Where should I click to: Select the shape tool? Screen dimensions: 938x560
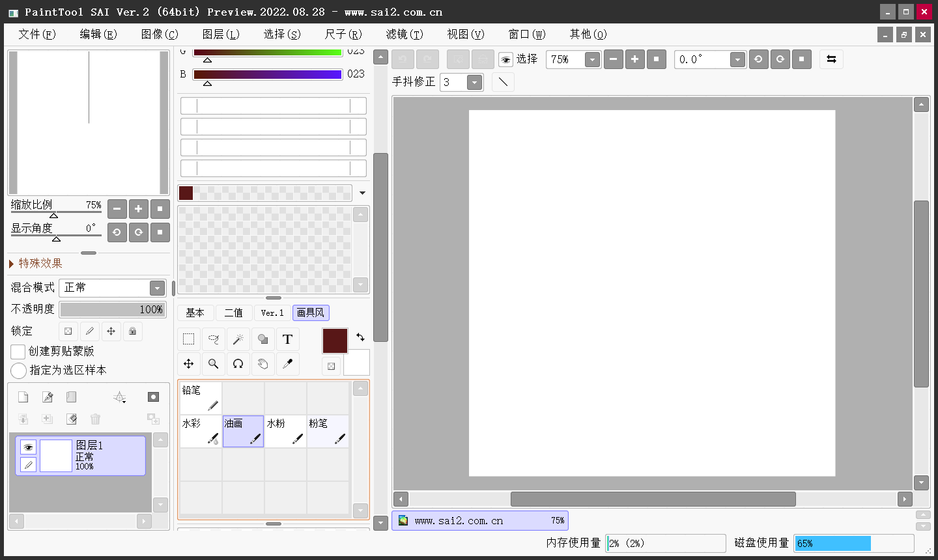tap(263, 339)
